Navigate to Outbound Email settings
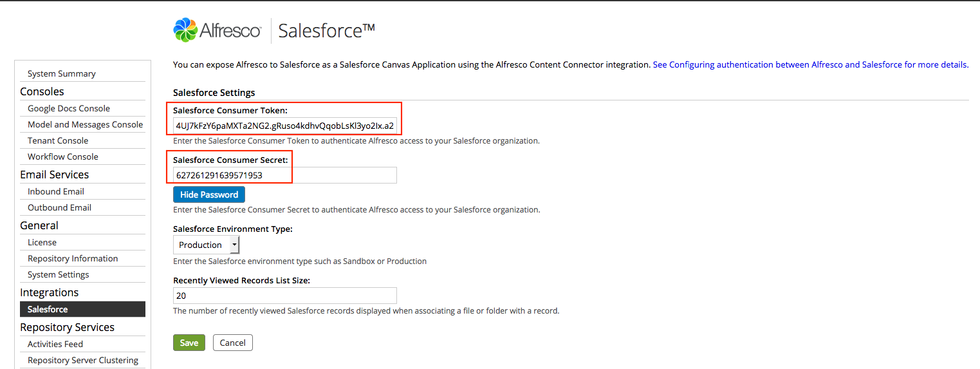Screen dimensions: 980x369 [59, 207]
